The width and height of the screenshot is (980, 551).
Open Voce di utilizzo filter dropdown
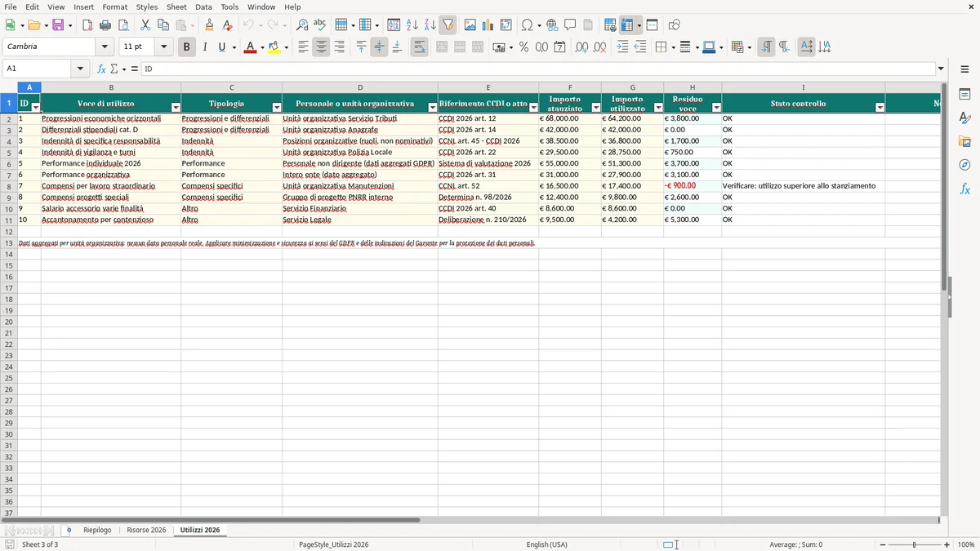pos(176,108)
